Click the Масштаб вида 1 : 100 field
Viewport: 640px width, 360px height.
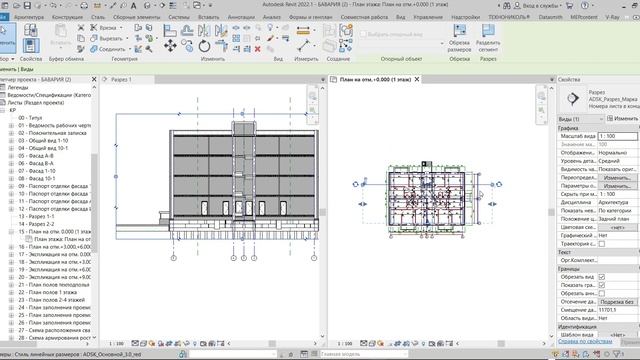pyautogui.click(x=618, y=136)
